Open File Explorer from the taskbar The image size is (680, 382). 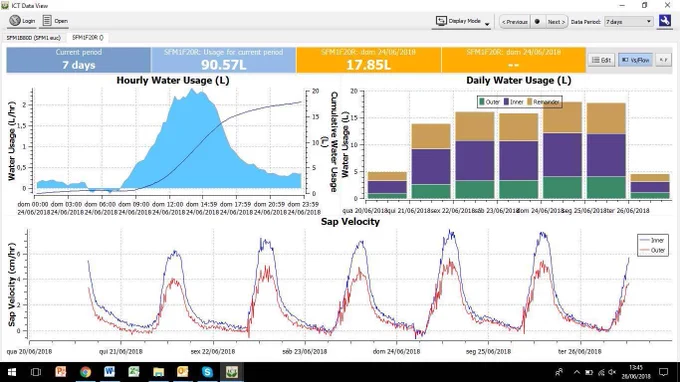[x=158, y=372]
